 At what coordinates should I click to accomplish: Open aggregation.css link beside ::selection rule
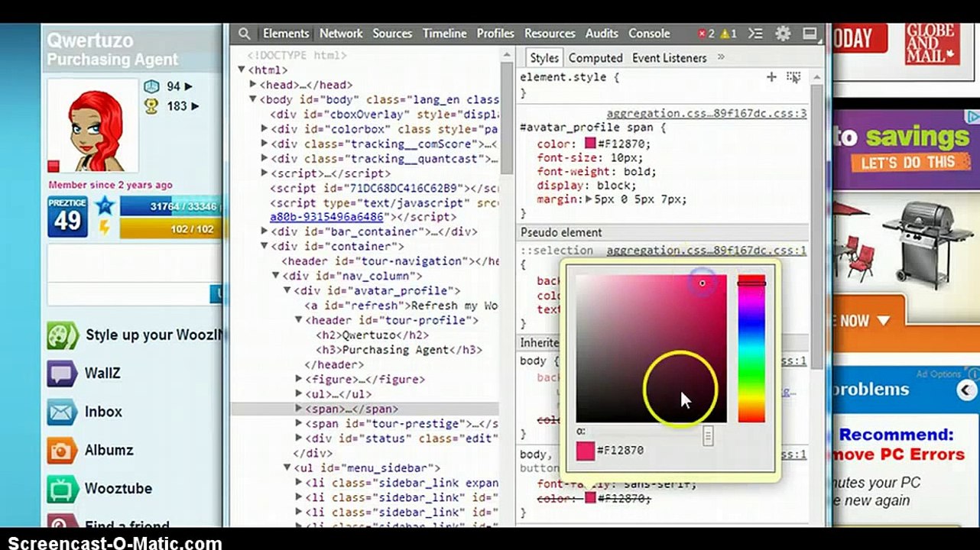coord(706,251)
